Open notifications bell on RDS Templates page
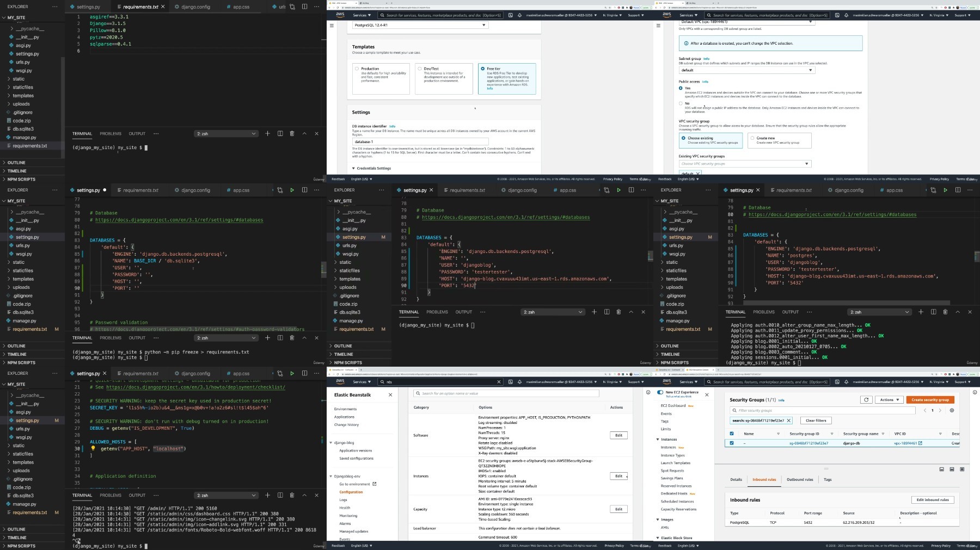980x550 pixels. coord(520,15)
